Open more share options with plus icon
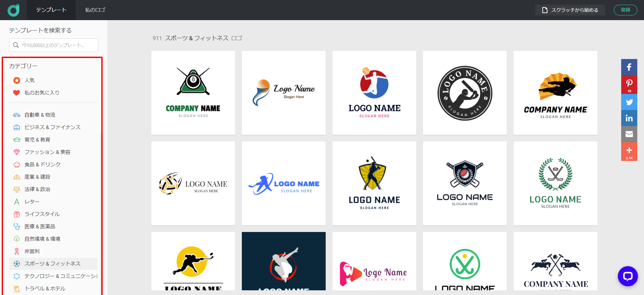644x295 pixels. click(629, 152)
